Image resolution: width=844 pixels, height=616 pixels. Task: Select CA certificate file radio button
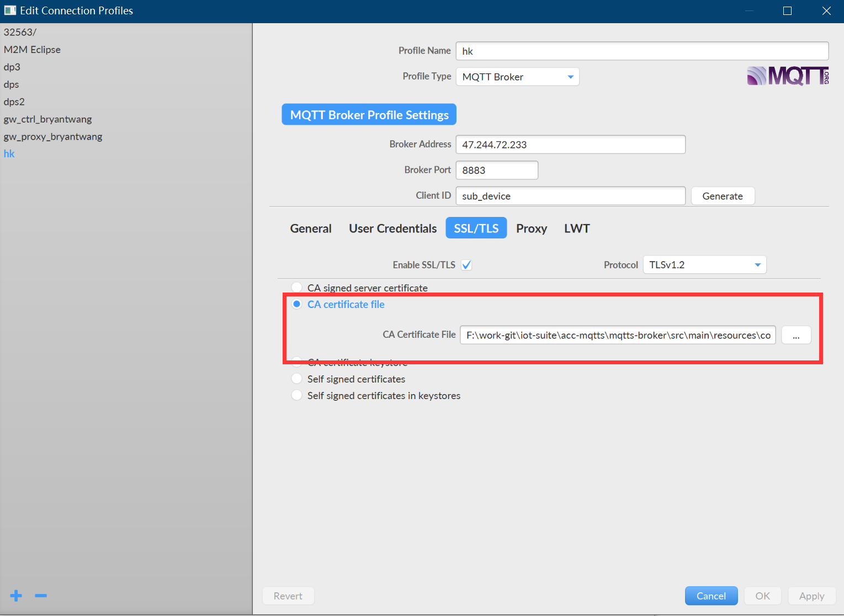click(297, 304)
